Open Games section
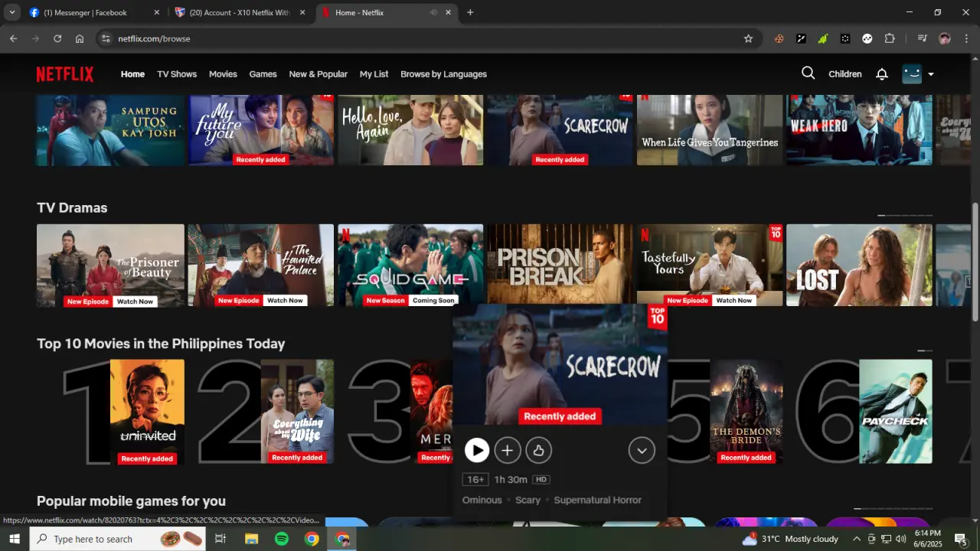This screenshot has width=980, height=551. 263,74
